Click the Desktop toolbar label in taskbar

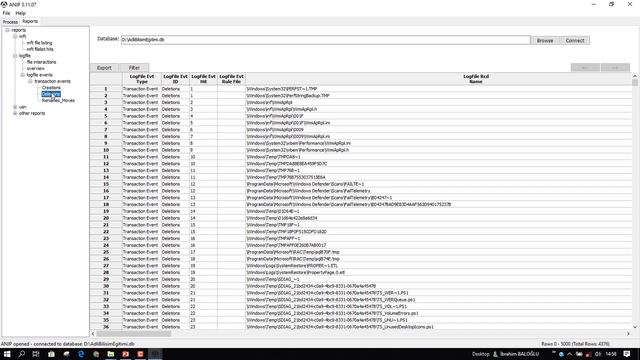pyautogui.click(x=480, y=354)
